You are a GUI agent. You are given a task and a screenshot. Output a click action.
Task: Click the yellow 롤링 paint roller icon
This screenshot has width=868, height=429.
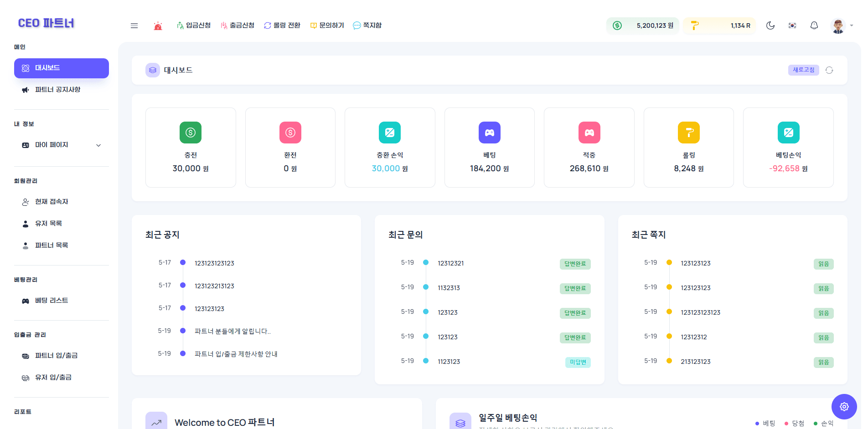[x=688, y=133]
